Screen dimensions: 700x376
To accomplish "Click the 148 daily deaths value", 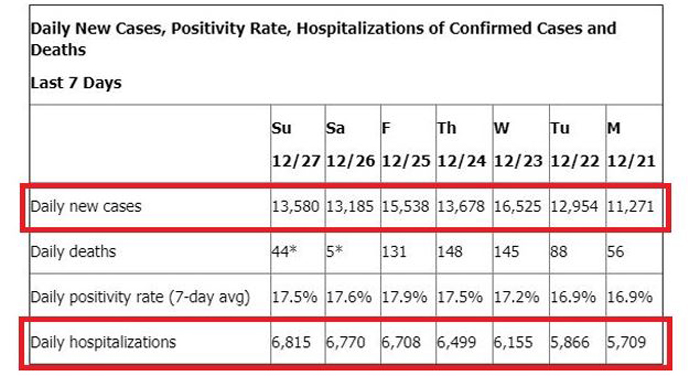I will click(450, 252).
